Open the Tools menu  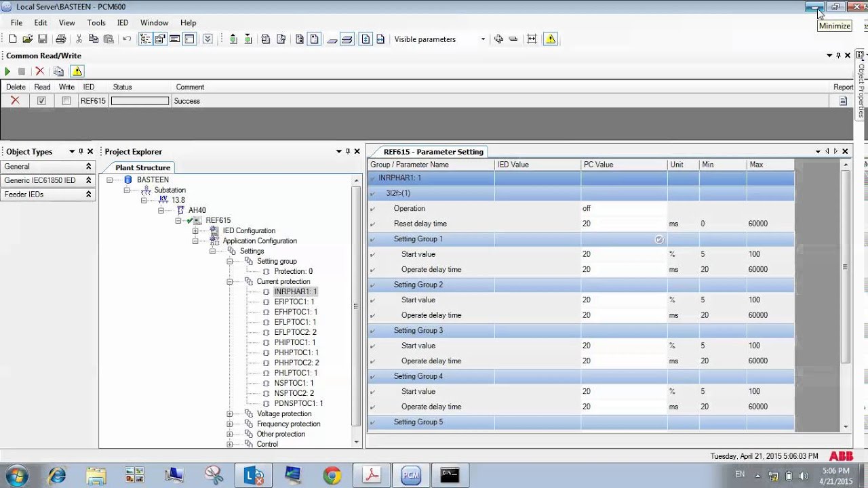96,23
